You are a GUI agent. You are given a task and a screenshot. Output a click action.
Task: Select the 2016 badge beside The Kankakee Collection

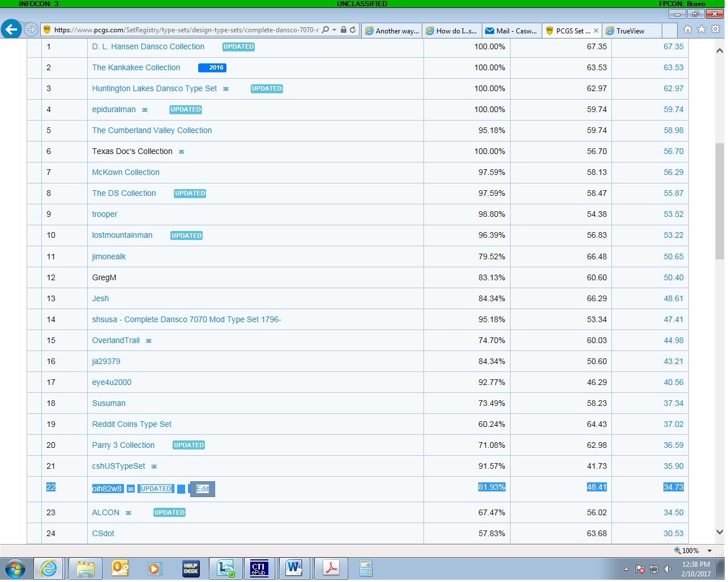212,68
